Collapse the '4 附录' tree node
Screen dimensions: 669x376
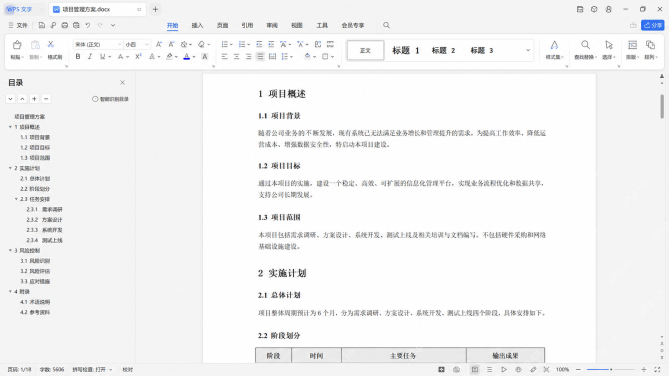[x=10, y=292]
